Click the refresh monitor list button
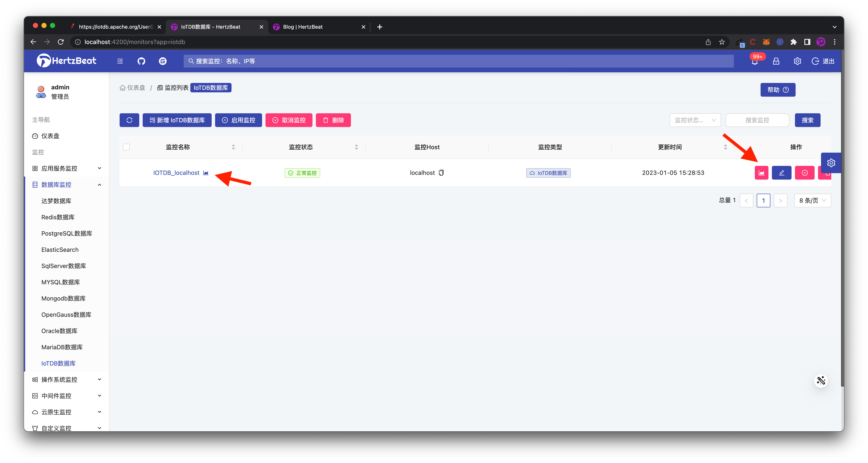868x463 pixels. click(x=129, y=120)
